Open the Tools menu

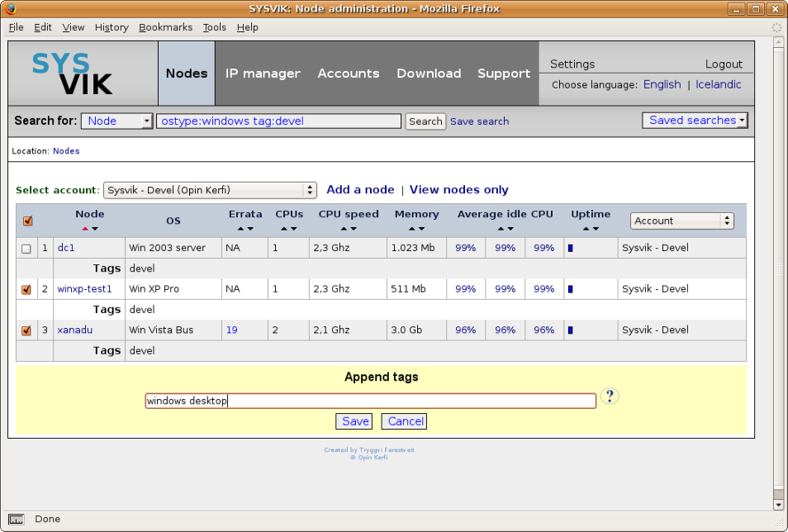coord(215,27)
